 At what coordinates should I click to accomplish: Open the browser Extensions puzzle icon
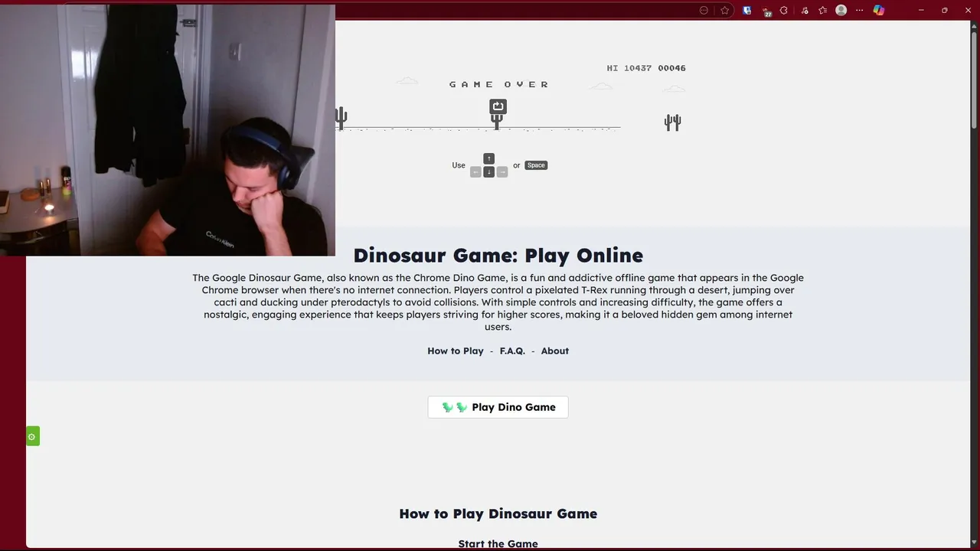(x=784, y=10)
